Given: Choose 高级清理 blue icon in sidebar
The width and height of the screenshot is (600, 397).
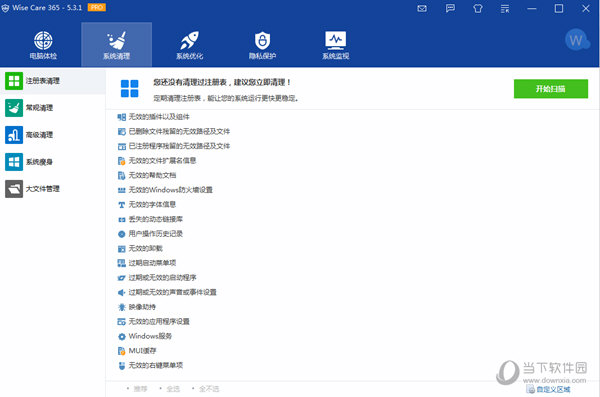Looking at the screenshot, I should click(x=14, y=135).
